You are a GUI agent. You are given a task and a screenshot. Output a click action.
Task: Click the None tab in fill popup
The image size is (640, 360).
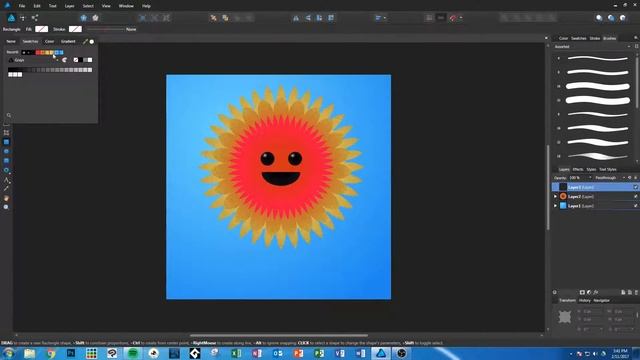[11, 41]
